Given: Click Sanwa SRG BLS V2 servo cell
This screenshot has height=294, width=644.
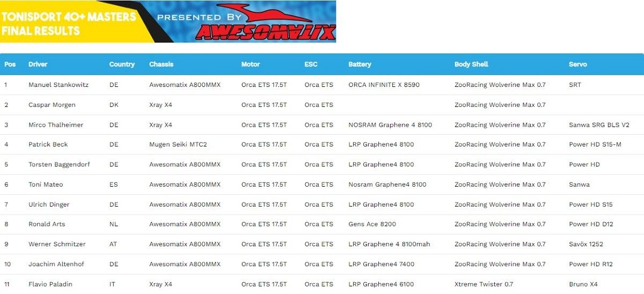Looking at the screenshot, I should pyautogui.click(x=599, y=125).
